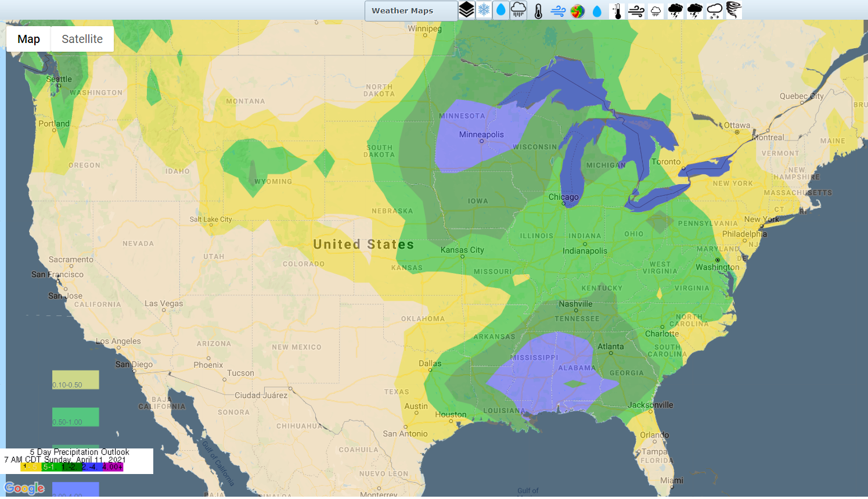Click the small rain cloud icon on white
868x499 pixels.
655,11
